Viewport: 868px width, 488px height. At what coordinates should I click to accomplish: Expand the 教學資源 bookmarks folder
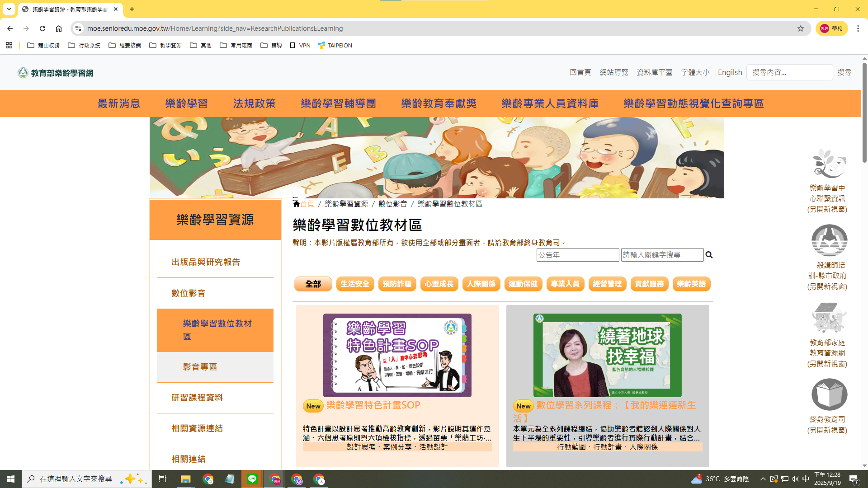point(165,45)
